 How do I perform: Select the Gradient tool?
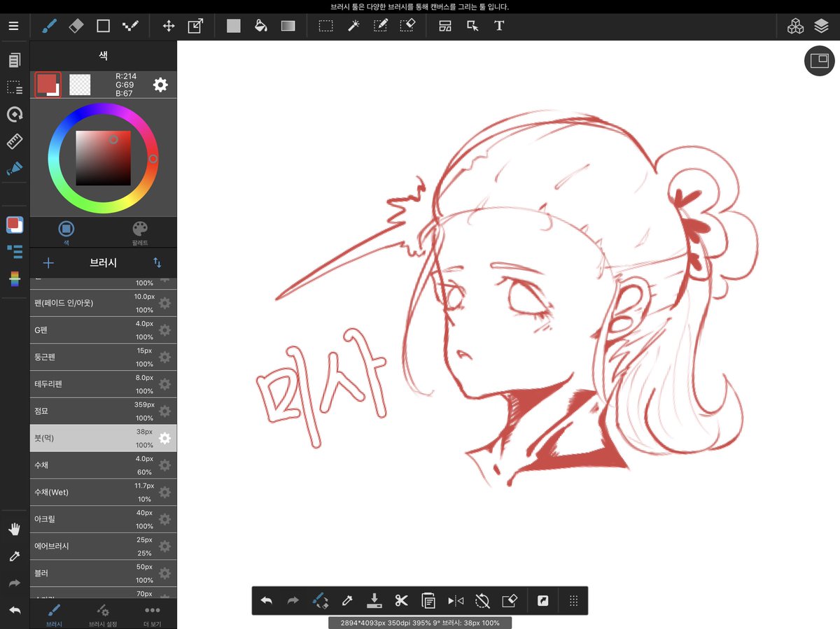288,26
